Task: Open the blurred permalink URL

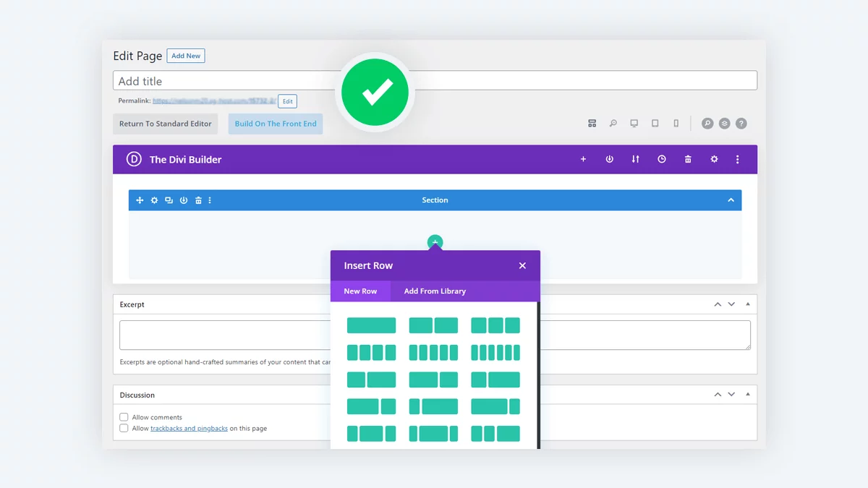Action: click(x=214, y=101)
